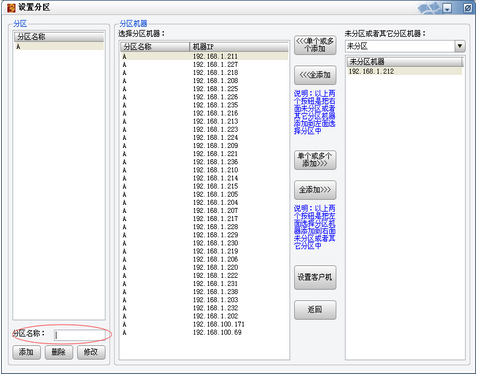Select machine row 192.168.1.231

[204, 284]
